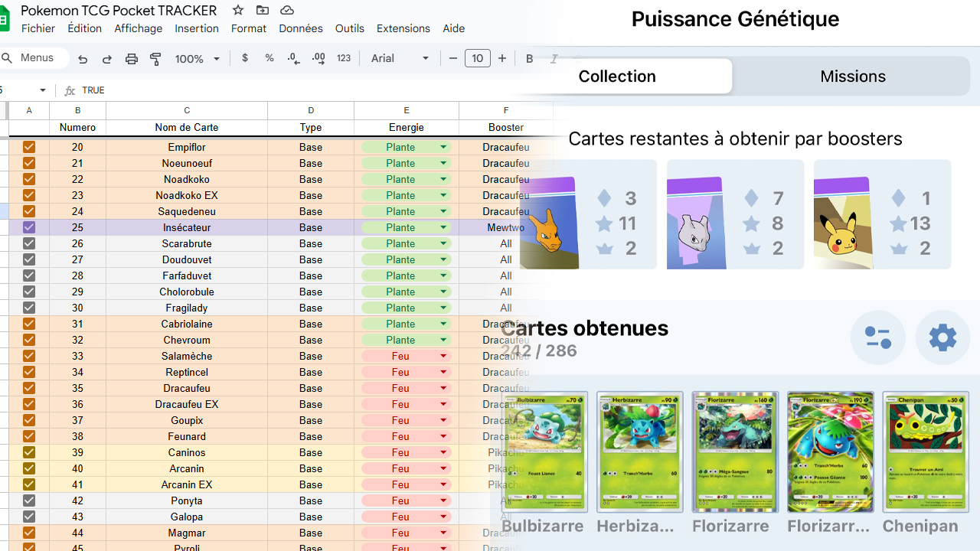This screenshot has height=551, width=980.
Task: Open the 123 number formats menu
Action: click(344, 58)
